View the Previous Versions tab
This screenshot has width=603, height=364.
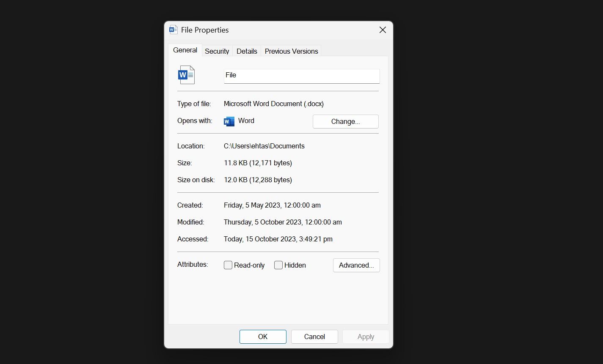(x=291, y=51)
